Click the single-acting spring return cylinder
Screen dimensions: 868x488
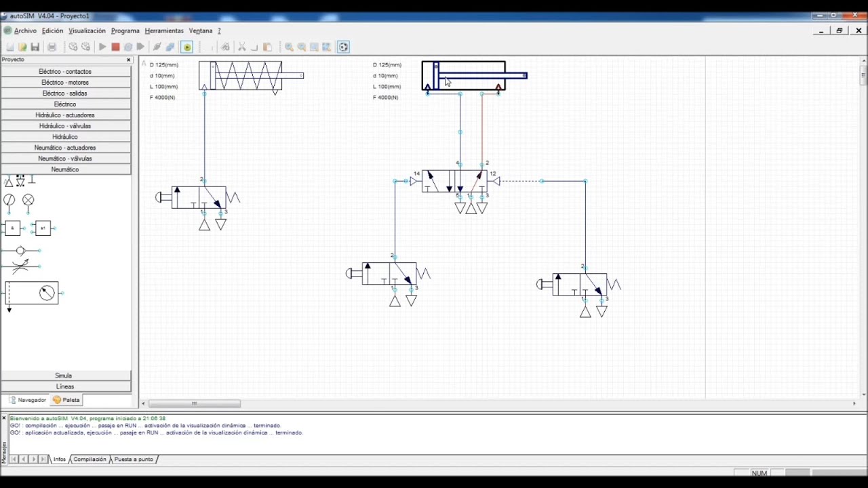[x=251, y=76]
